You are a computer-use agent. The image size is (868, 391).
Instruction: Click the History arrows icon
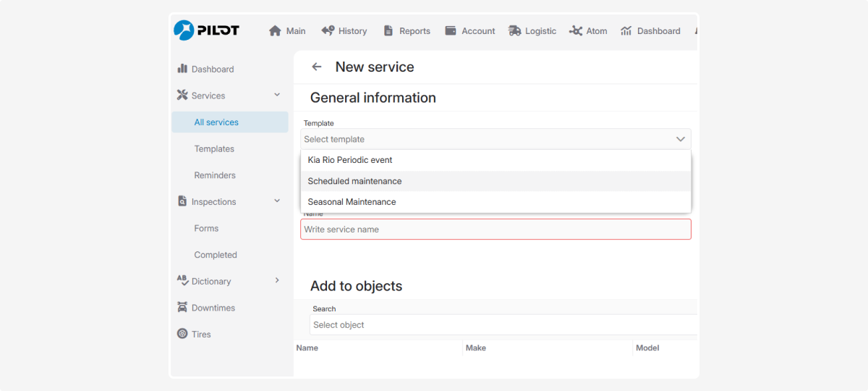[328, 31]
